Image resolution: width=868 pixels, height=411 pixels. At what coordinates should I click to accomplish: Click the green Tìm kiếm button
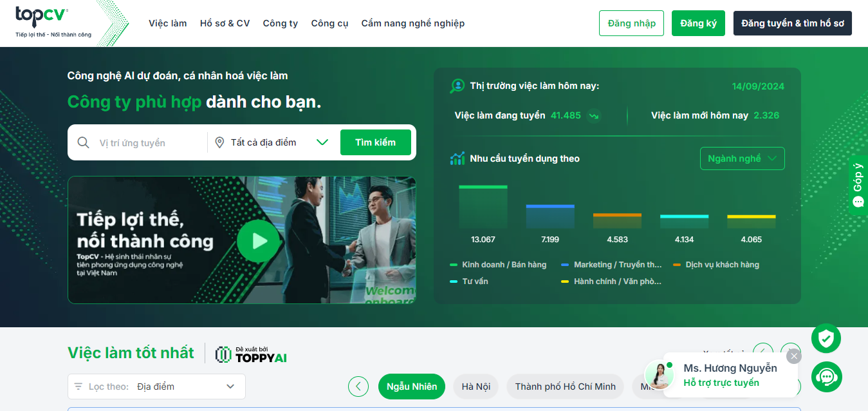(376, 142)
